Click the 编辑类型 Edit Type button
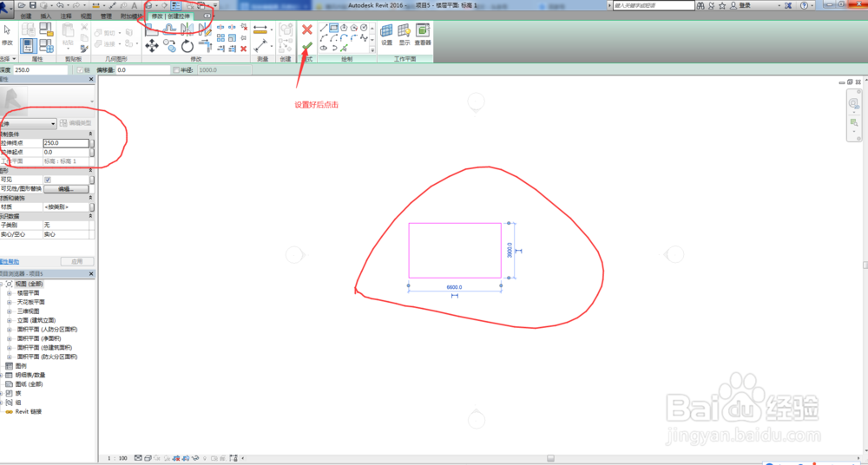This screenshot has width=868, height=465. click(x=76, y=123)
